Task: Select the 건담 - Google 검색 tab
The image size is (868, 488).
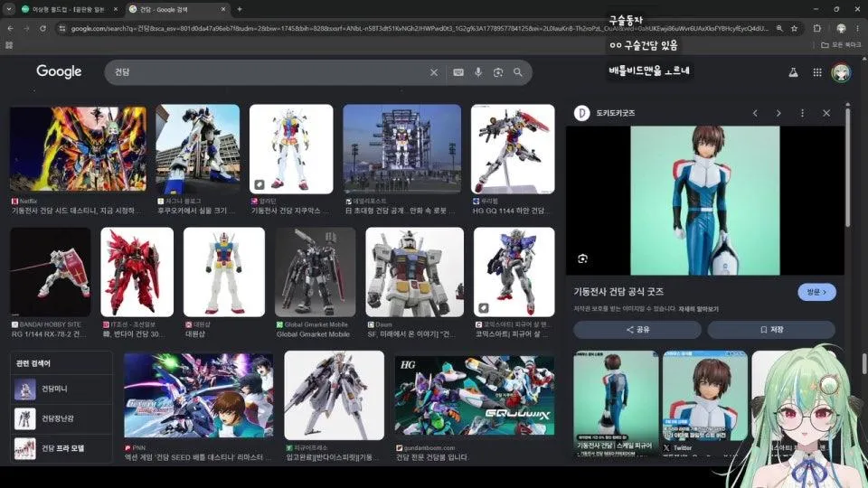Action: click(175, 9)
